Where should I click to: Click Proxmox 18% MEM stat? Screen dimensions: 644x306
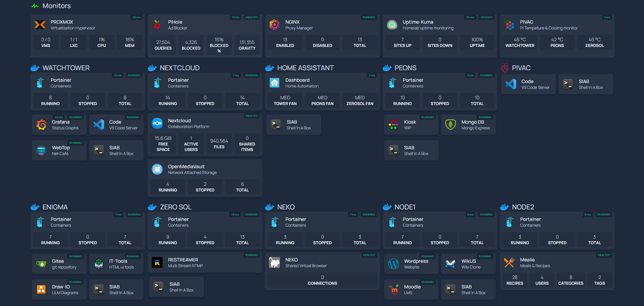click(x=130, y=42)
